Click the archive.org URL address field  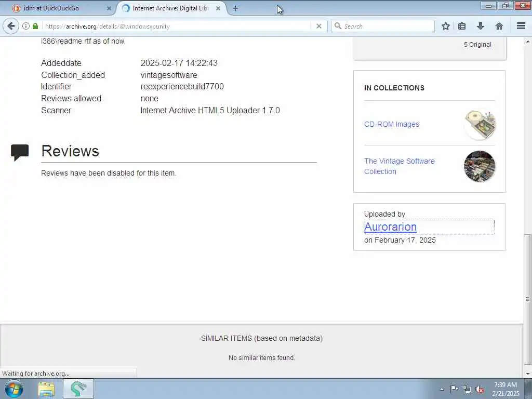pyautogui.click(x=177, y=26)
